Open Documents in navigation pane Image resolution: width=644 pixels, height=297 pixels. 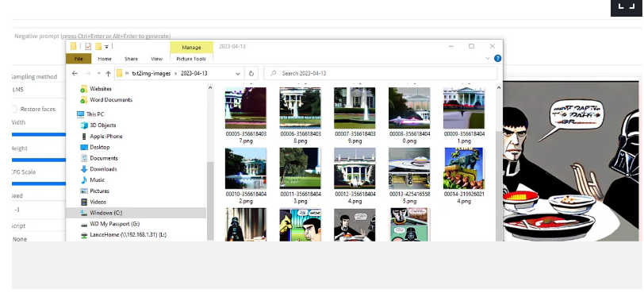click(x=103, y=158)
